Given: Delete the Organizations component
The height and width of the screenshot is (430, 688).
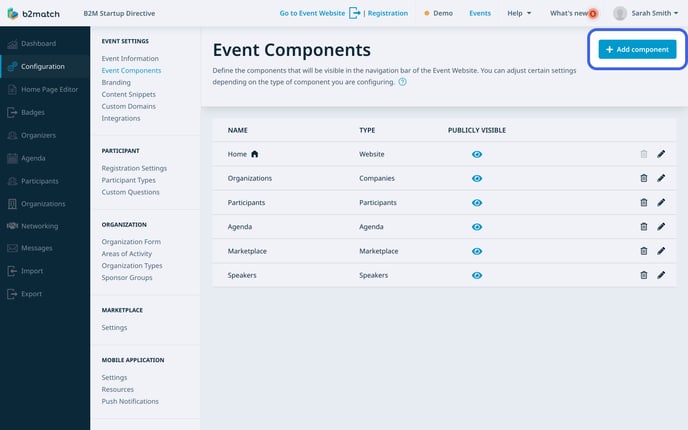Looking at the screenshot, I should (x=644, y=178).
